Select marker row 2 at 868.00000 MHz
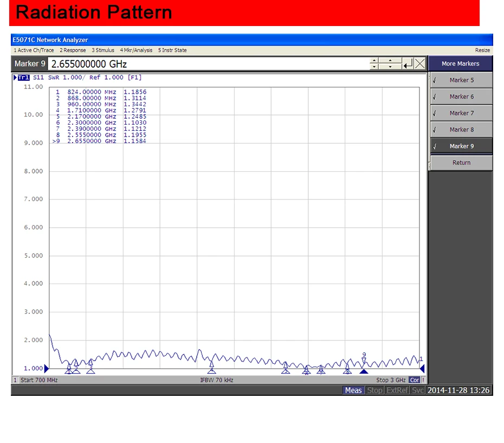The height and width of the screenshot is (443, 504). [x=101, y=98]
